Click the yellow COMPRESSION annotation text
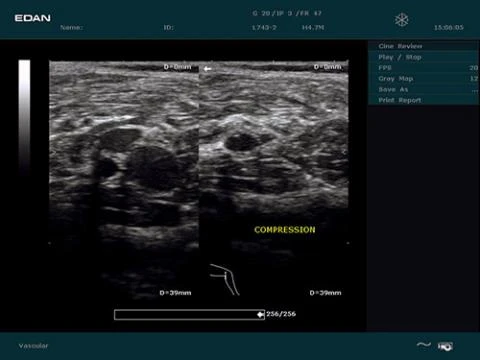This screenshot has height=360, width=480. (x=285, y=230)
